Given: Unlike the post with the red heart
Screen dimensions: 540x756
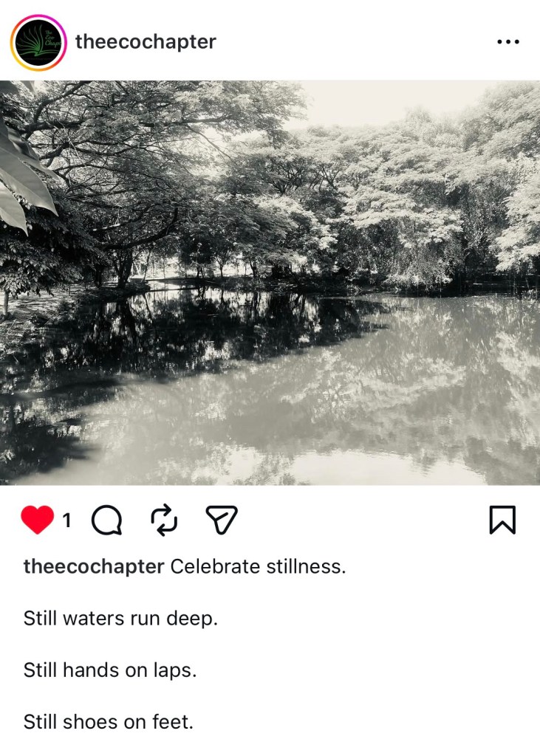Looking at the screenshot, I should [x=38, y=521].
